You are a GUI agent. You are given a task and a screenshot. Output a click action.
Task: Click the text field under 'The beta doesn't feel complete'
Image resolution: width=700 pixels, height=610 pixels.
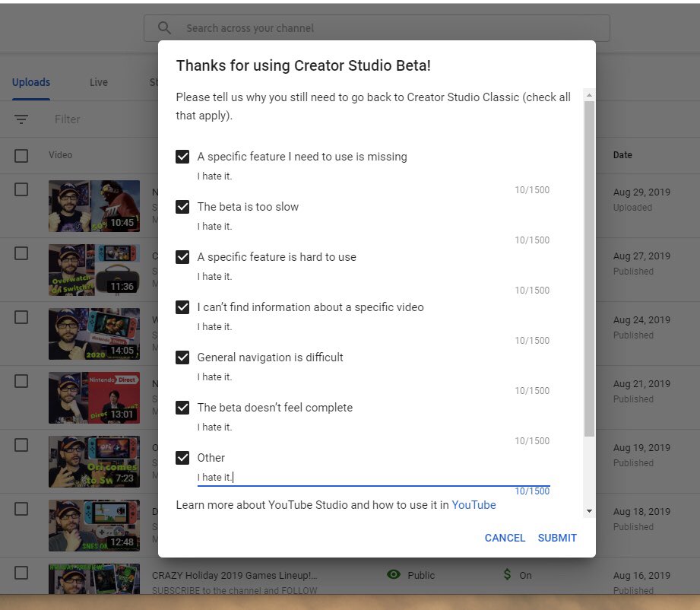[x=374, y=427]
